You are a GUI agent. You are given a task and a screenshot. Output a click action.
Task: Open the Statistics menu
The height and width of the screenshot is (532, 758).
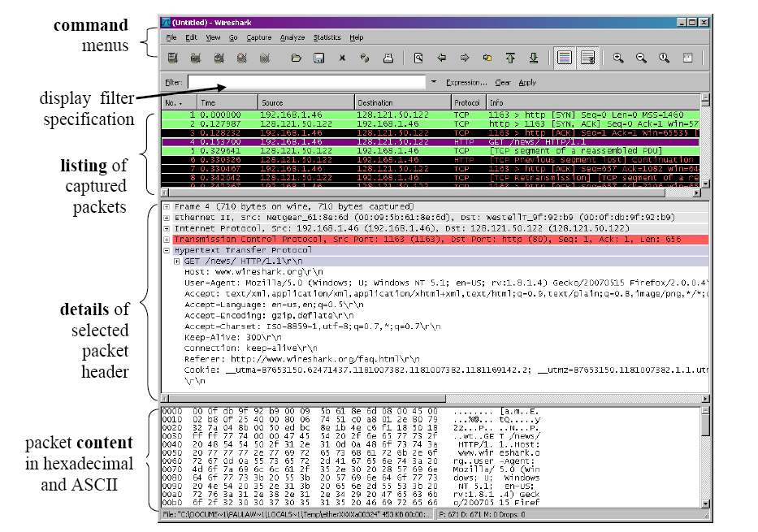[327, 37]
